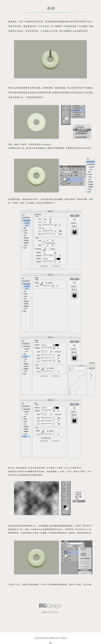This screenshot has width=101, height=644.
Task: Select 矩形工具 in the shape flyout
Action: tap(78, 106)
